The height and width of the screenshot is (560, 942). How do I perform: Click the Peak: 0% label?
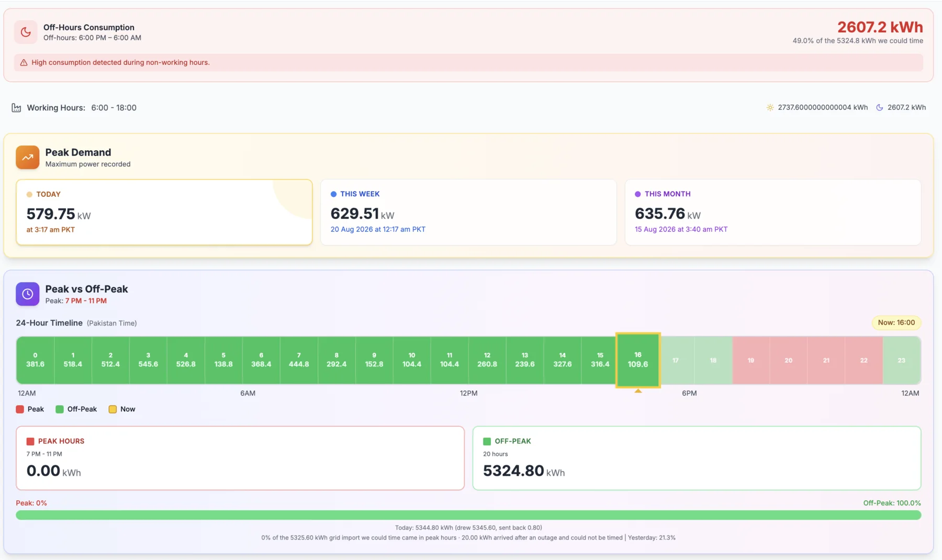(31, 503)
